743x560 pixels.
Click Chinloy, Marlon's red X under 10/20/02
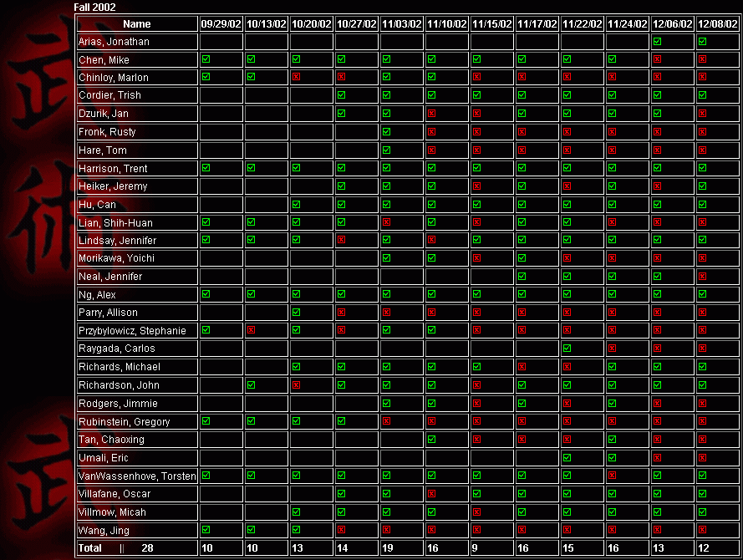(296, 77)
